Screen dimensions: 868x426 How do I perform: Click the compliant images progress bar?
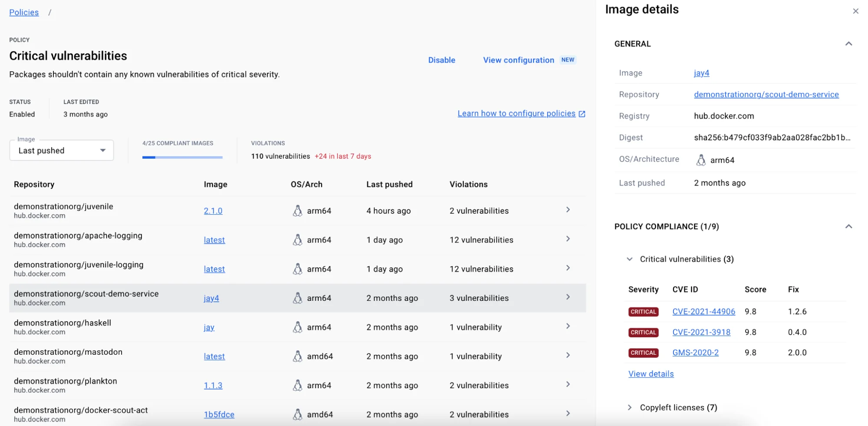tap(182, 157)
